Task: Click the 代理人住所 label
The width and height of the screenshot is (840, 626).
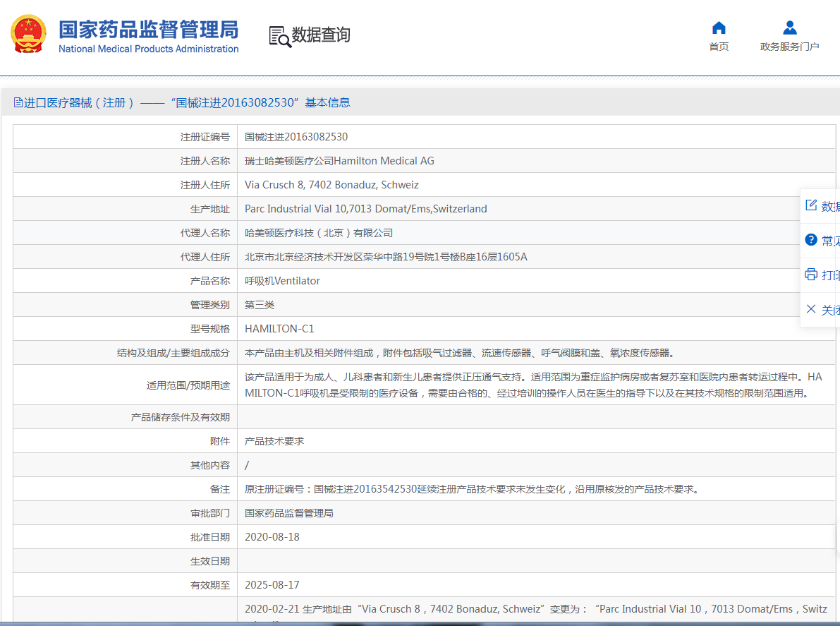Action: (205, 257)
